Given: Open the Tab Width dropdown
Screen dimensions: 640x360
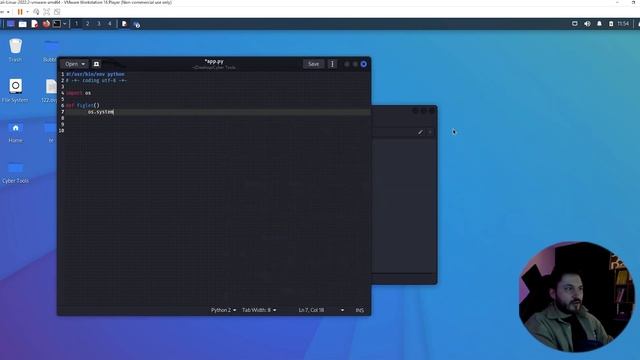Looking at the screenshot, I should pos(259,310).
